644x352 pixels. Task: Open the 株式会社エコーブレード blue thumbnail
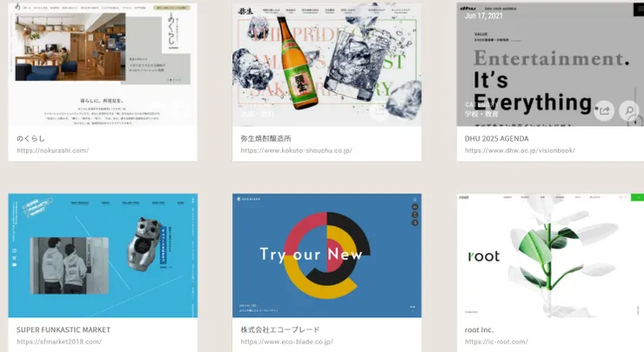coord(327,256)
